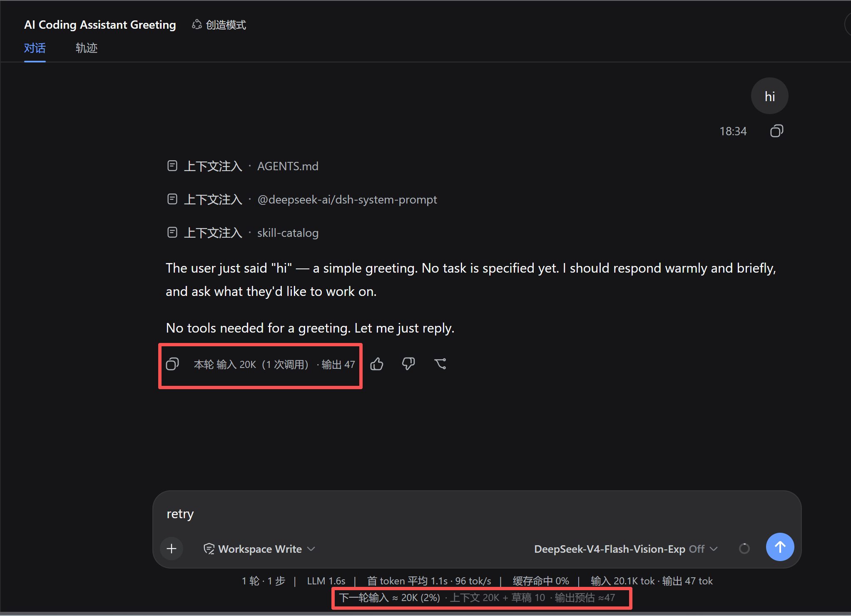Send the message with the blue arrow button
851x616 pixels.
pos(780,547)
